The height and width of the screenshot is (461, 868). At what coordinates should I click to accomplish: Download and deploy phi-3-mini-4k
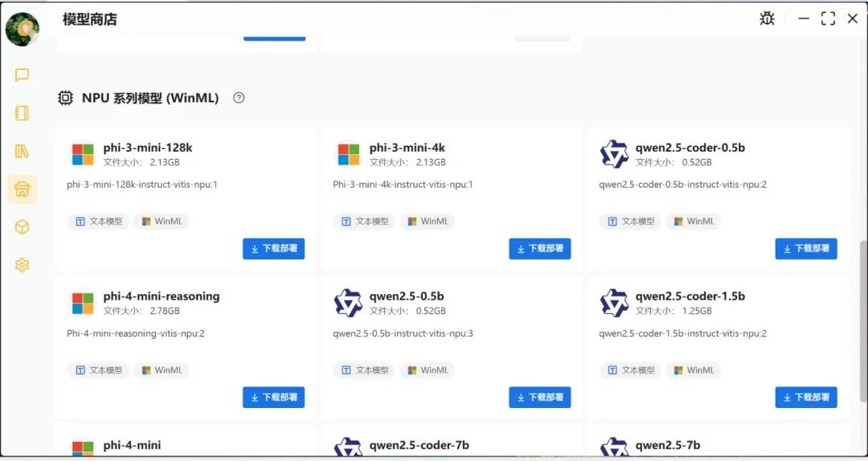[539, 249]
